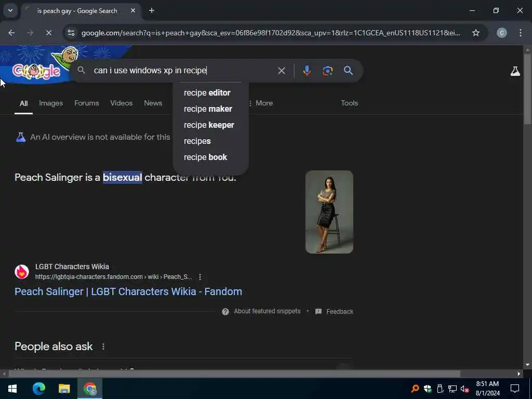Open the Peach Salinger photo thumbnail

[329, 212]
